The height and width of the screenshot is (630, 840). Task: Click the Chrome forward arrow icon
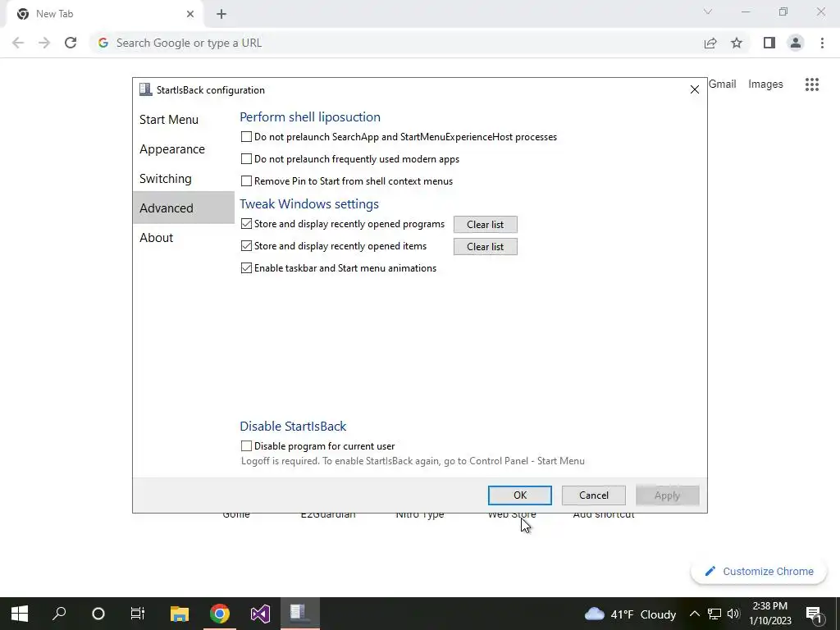click(44, 43)
